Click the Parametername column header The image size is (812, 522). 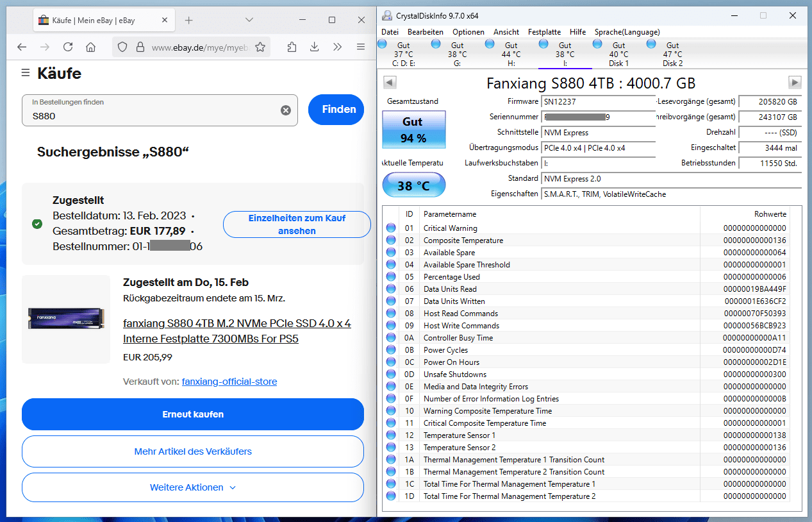coord(559,214)
